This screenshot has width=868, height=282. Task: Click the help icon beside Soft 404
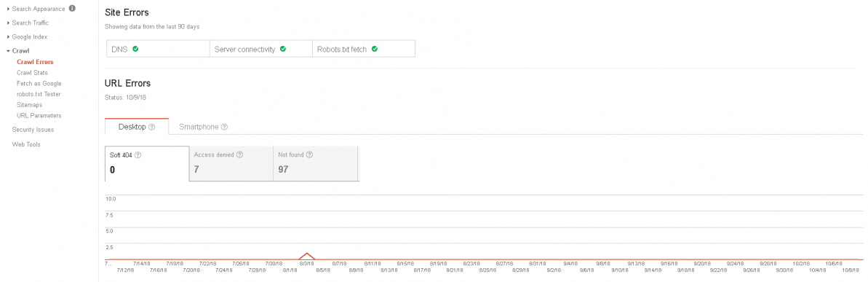pyautogui.click(x=138, y=155)
